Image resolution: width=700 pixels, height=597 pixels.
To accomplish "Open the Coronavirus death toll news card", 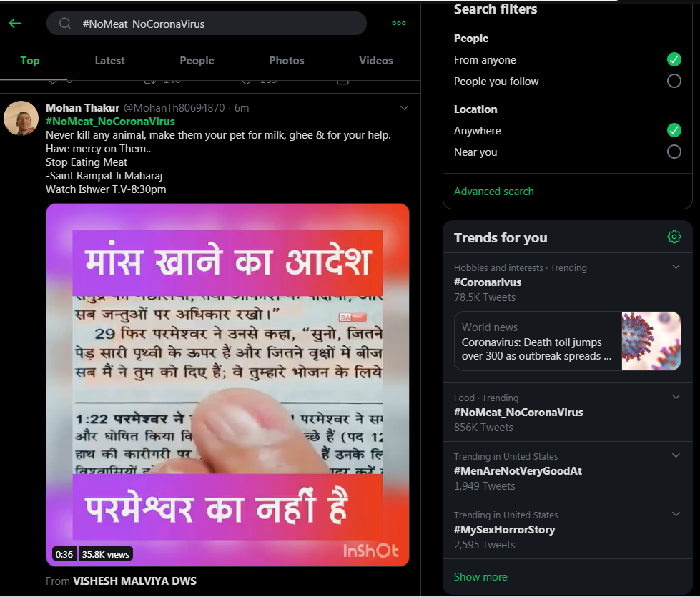I will [x=568, y=341].
